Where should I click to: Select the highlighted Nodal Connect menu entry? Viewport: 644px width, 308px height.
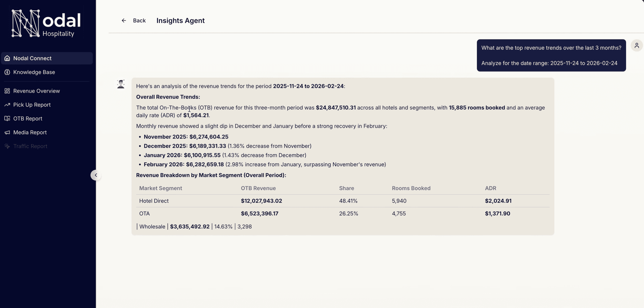47,58
